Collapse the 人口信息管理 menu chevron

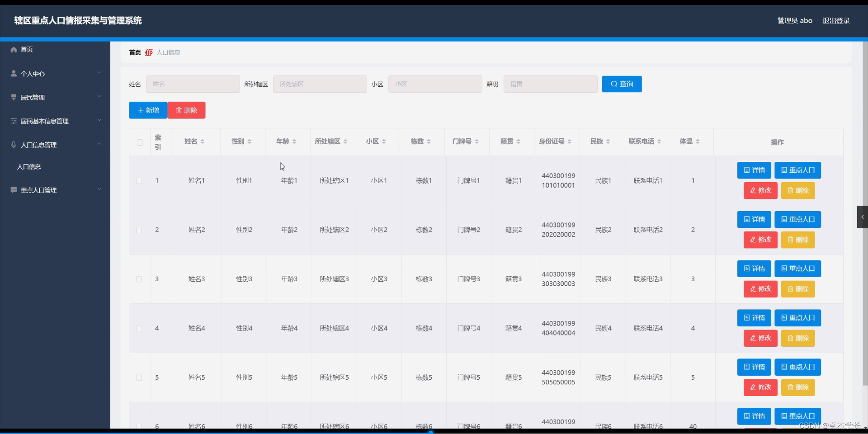pyautogui.click(x=99, y=144)
